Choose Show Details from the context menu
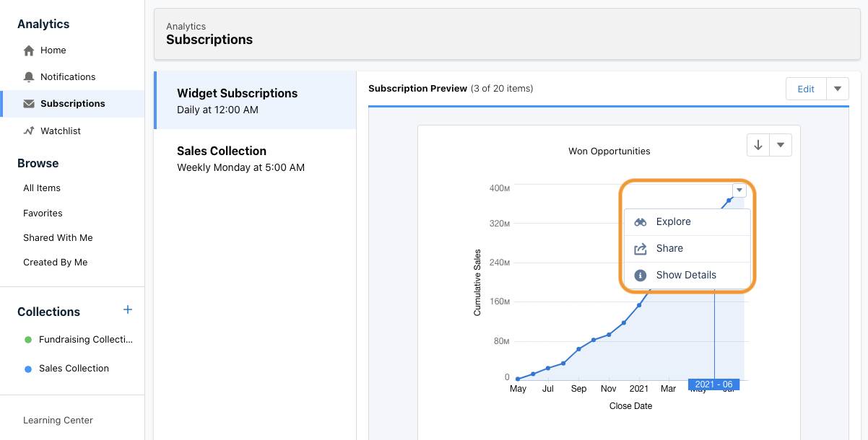The image size is (868, 440). [x=685, y=275]
